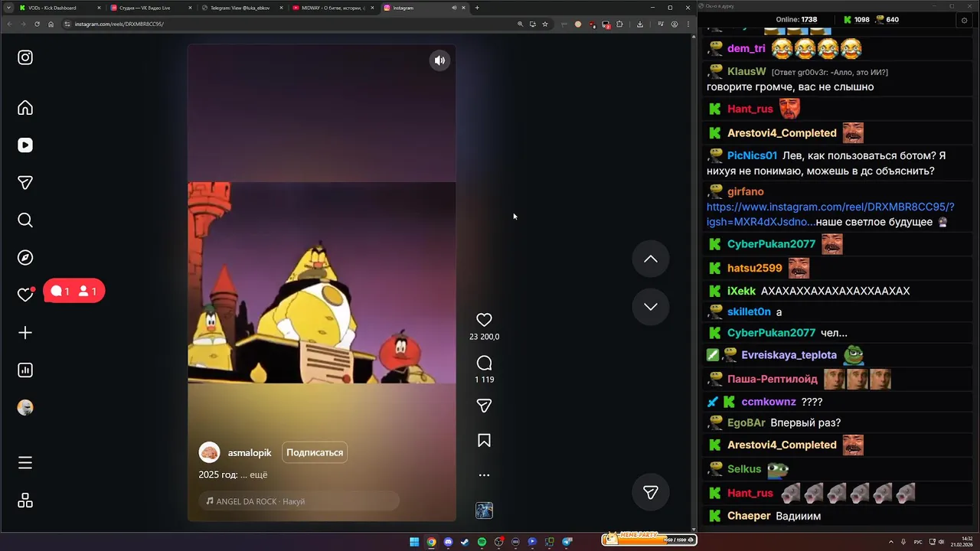Switch to Telegram: View @luka_ebkov tab
The width and height of the screenshot is (980, 551).
(x=240, y=8)
